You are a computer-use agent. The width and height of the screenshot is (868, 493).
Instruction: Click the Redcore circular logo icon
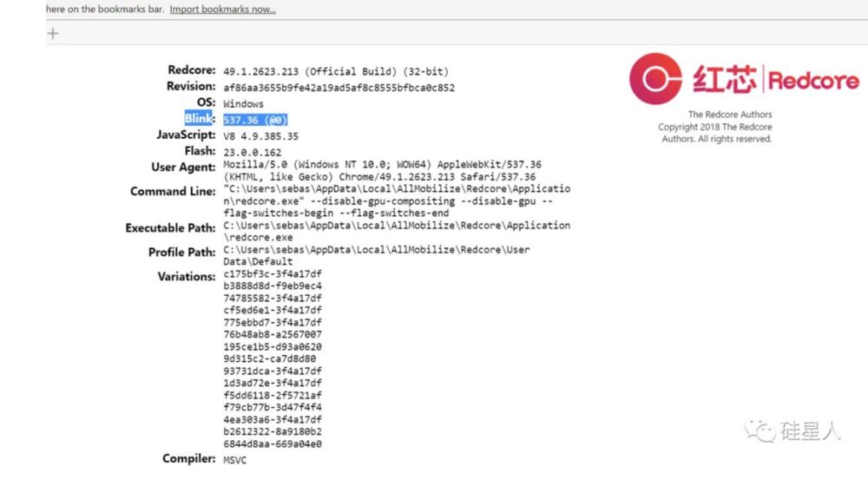pos(655,79)
